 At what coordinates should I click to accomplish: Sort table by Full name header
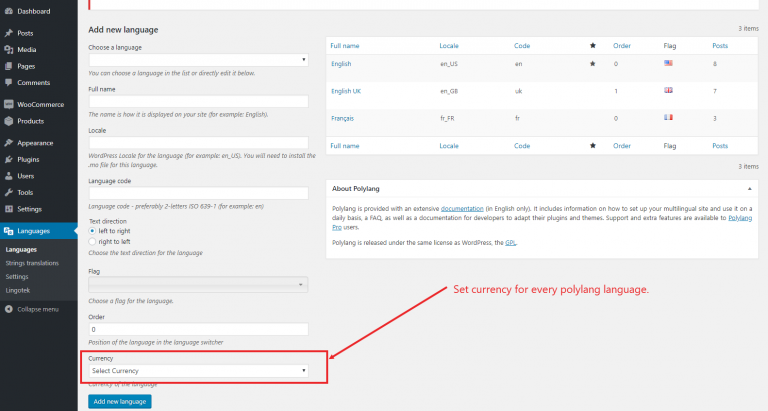tap(345, 46)
